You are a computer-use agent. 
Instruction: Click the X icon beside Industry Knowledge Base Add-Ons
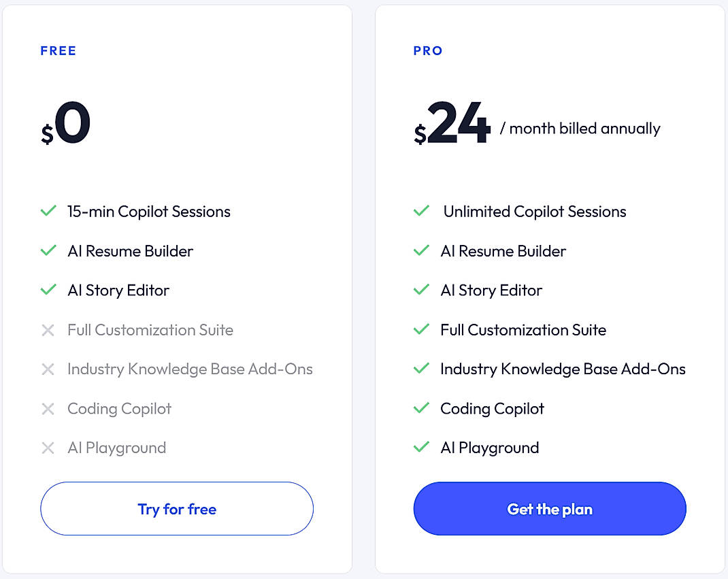coord(48,369)
